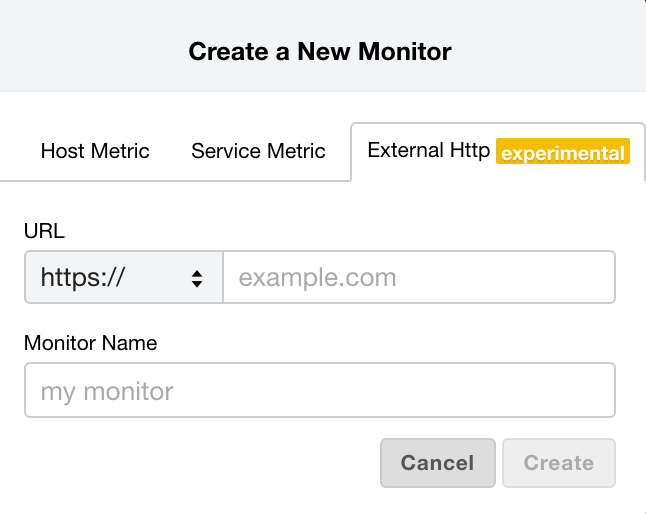
Task: Click the example.com placeholder text
Action: tap(317, 278)
